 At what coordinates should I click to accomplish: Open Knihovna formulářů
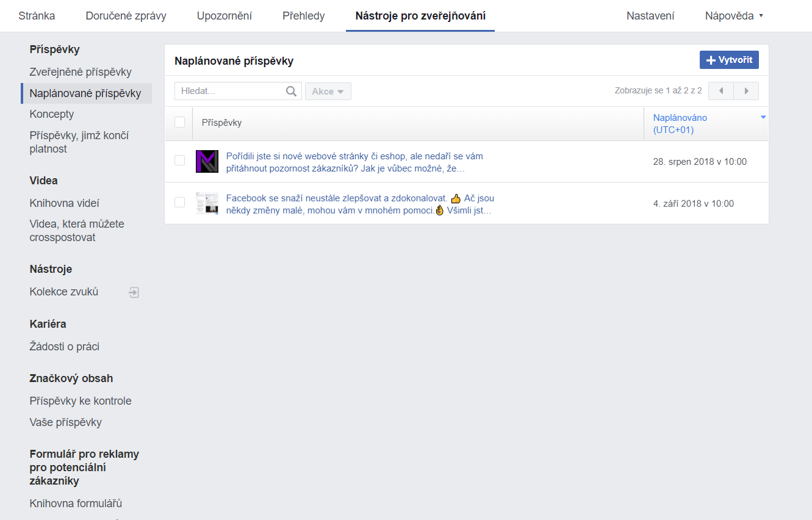(76, 504)
